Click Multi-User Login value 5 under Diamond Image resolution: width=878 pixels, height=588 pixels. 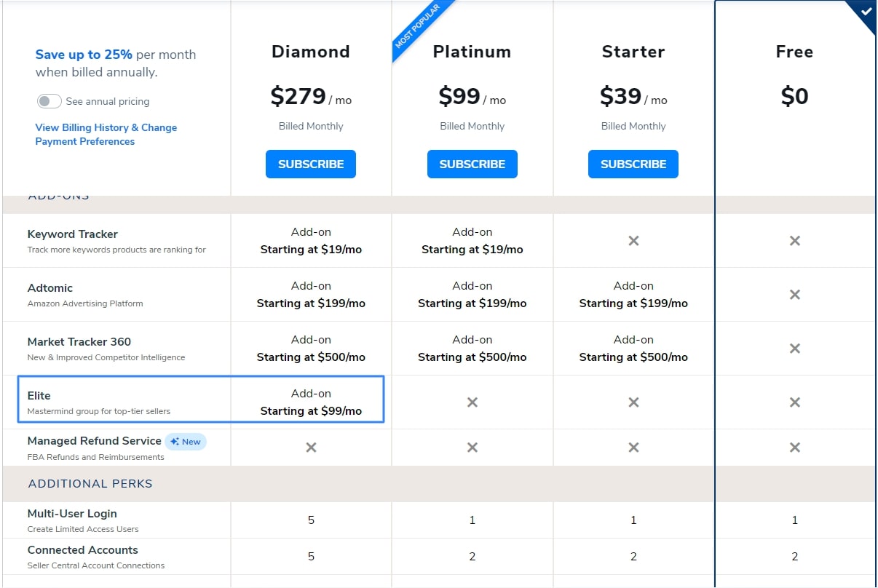tap(311, 520)
